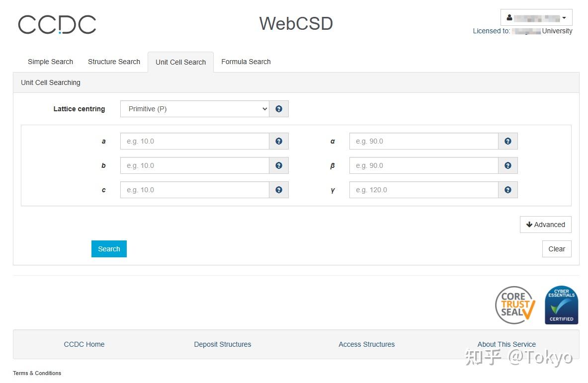This screenshot has height=383, width=588.
Task: Click the Clear button
Action: point(557,249)
